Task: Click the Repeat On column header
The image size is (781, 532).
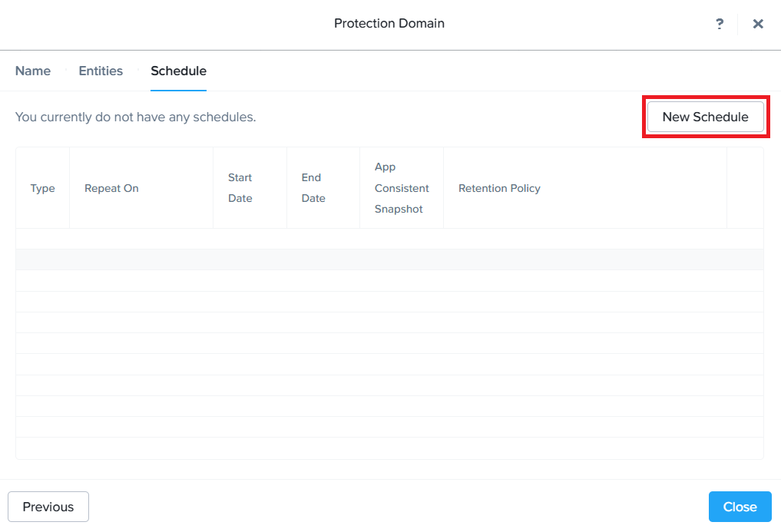Action: tap(111, 188)
